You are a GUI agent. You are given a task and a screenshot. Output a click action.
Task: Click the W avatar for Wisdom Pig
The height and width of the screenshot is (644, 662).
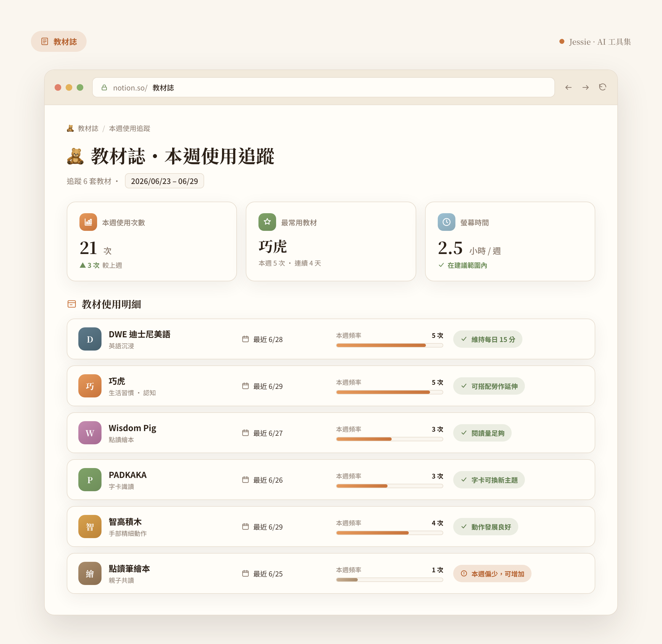[x=90, y=433]
